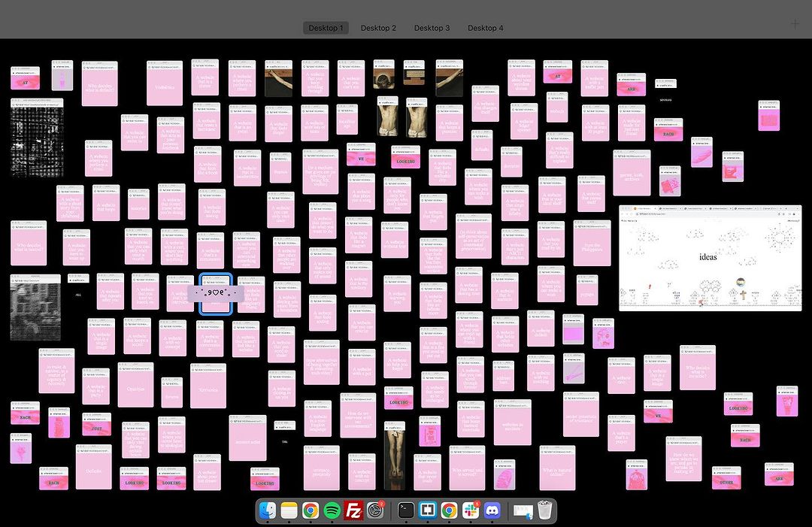Select the 'Who decides what is default?' window
The image size is (812, 527).
(100, 83)
